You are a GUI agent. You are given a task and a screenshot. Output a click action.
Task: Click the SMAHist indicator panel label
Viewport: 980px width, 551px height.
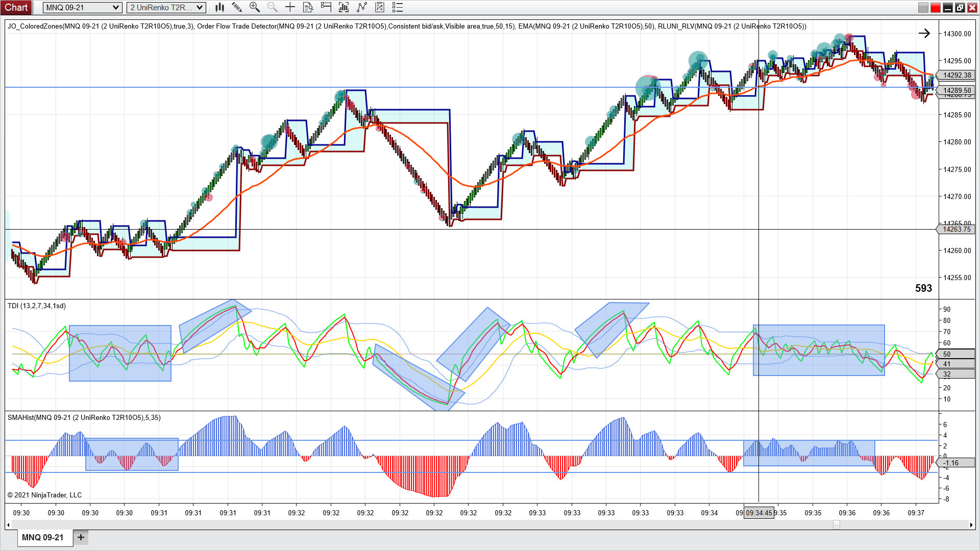point(84,417)
